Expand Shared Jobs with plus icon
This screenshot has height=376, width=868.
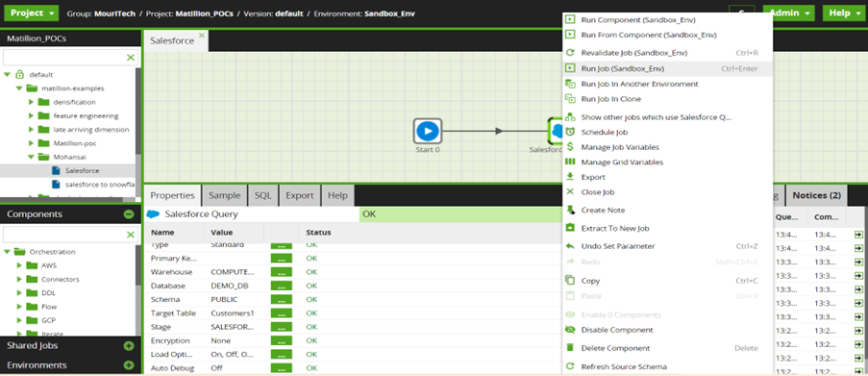[x=129, y=345]
